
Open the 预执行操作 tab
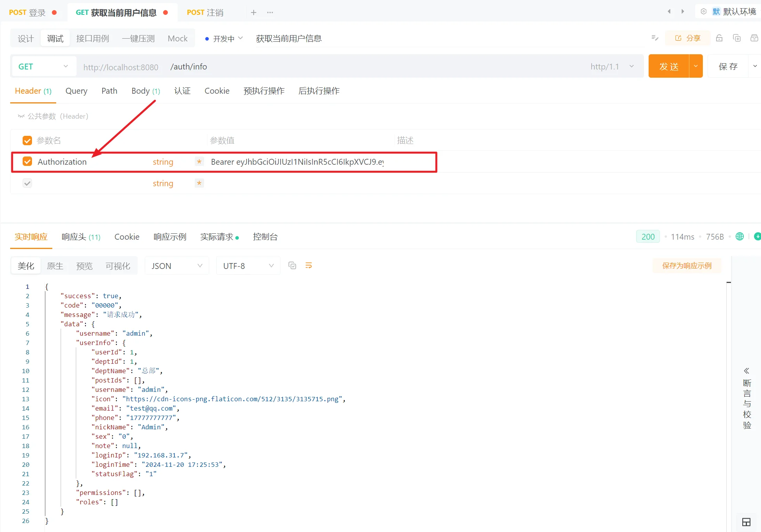point(264,91)
